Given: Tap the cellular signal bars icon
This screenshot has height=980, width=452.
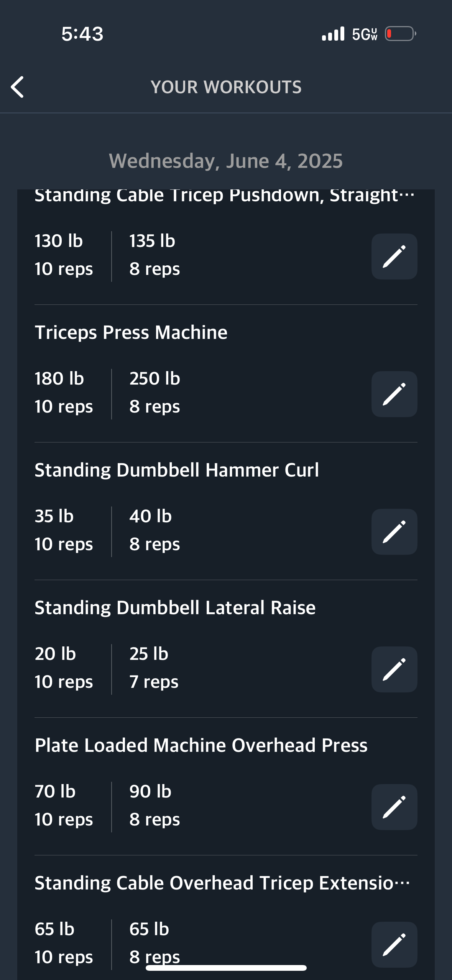Looking at the screenshot, I should 333,34.
